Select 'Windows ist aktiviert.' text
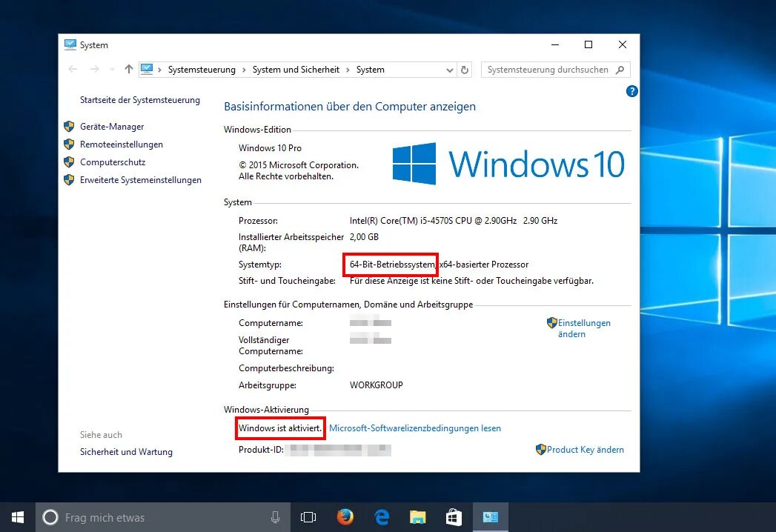The image size is (776, 532). pos(279,428)
